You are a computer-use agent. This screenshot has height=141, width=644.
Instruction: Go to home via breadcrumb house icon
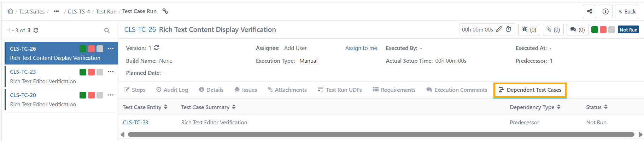pos(10,11)
